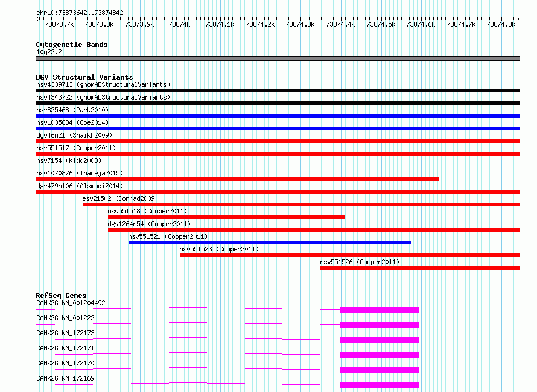Click the red bar under nsv551523
The width and height of the screenshot is (537, 392).
coord(350,255)
